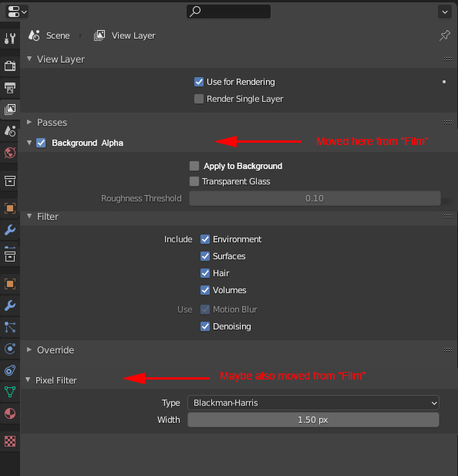This screenshot has height=476, width=458.
Task: Click animate dot beside Use for Rendering
Action: coord(444,82)
